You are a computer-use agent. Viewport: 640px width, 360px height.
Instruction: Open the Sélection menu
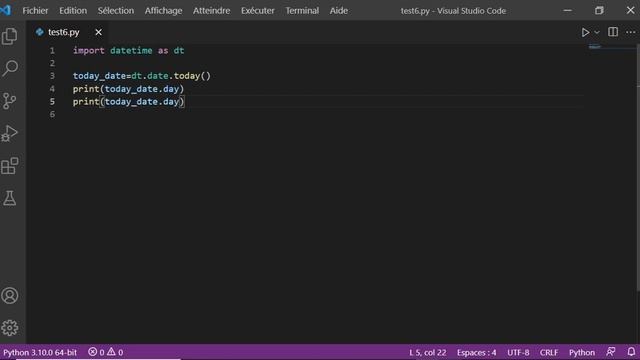[x=116, y=11]
